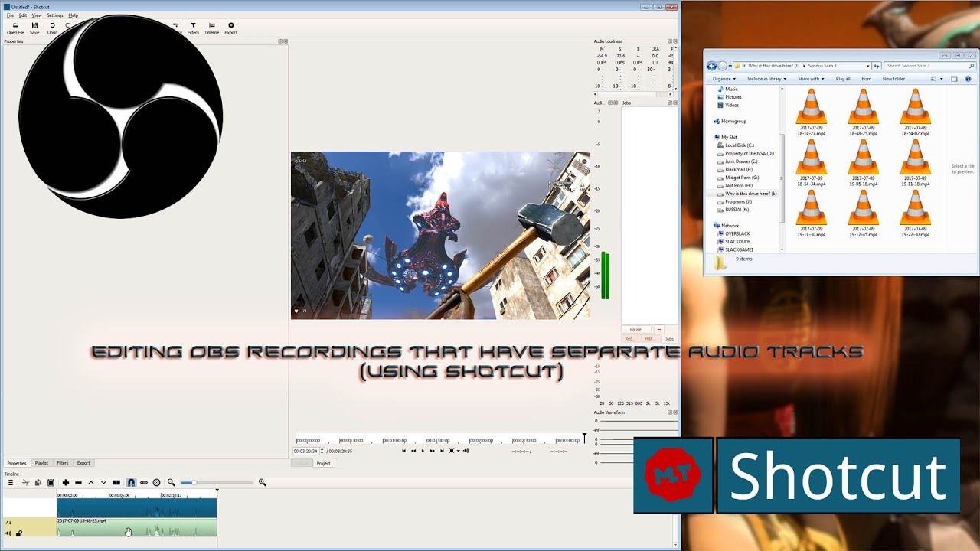Open the timeline hamburger menu
Image resolution: width=980 pixels, height=551 pixels.
pyautogui.click(x=11, y=482)
